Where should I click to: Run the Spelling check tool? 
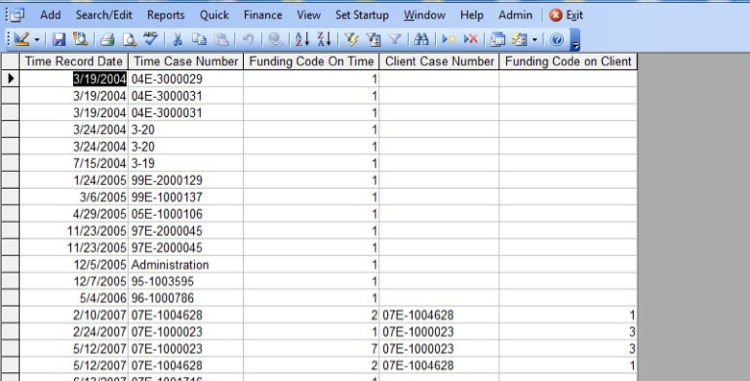coord(151,39)
